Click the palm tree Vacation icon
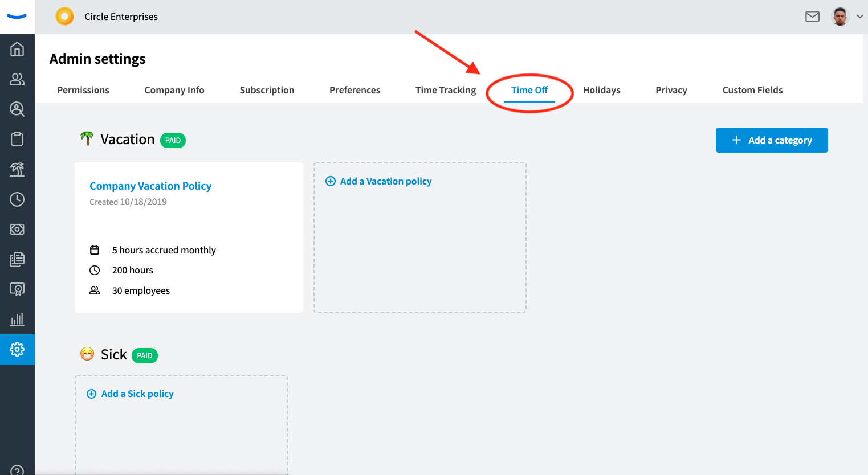The height and width of the screenshot is (475, 868). pyautogui.click(x=87, y=138)
